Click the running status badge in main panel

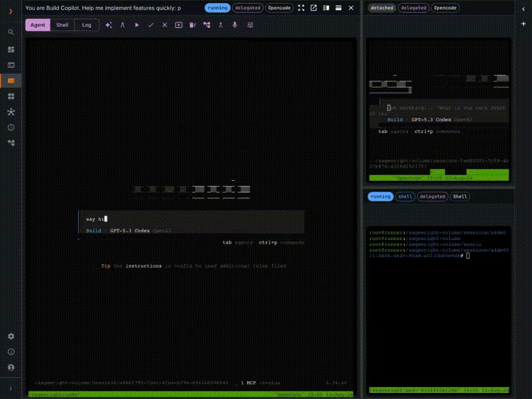pos(217,8)
